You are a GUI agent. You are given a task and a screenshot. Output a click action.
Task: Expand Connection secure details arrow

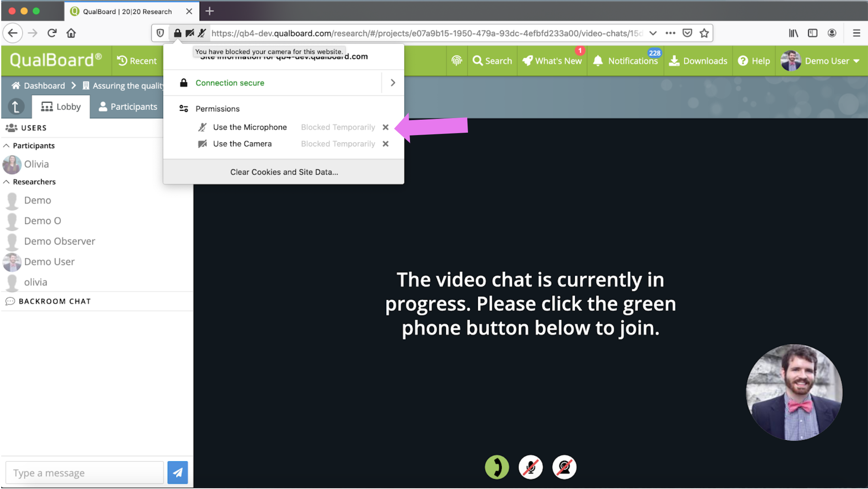392,83
